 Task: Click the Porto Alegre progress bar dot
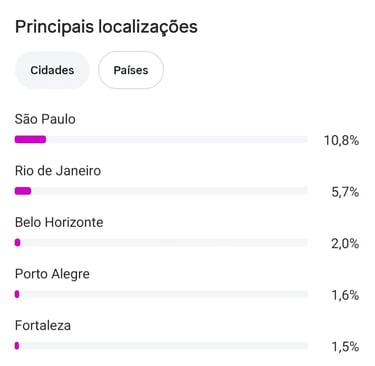pos(17,294)
